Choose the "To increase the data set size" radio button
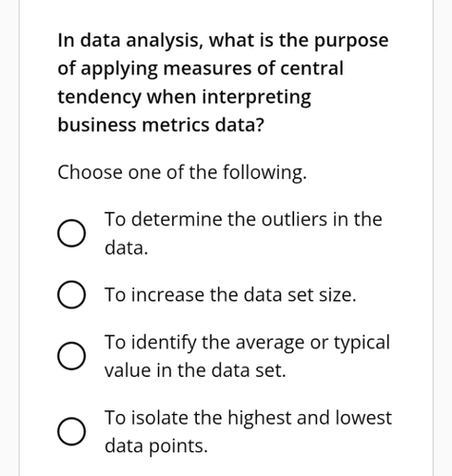 point(71,294)
